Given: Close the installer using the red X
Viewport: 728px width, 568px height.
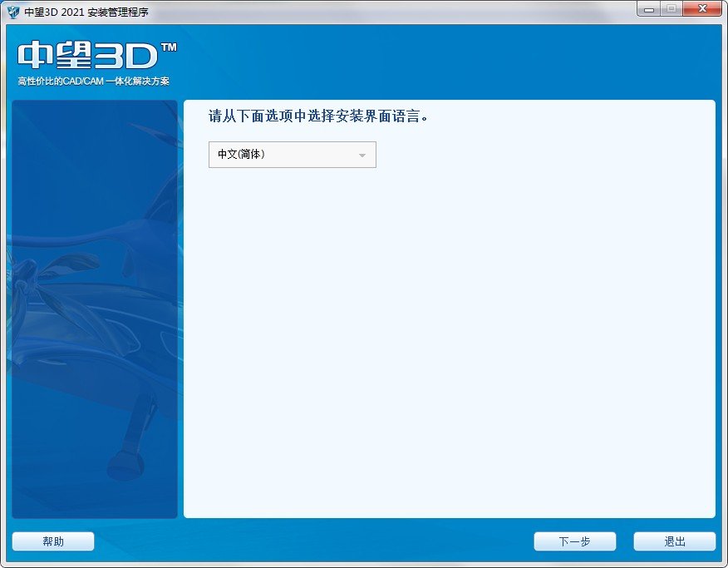Looking at the screenshot, I should click(701, 9).
